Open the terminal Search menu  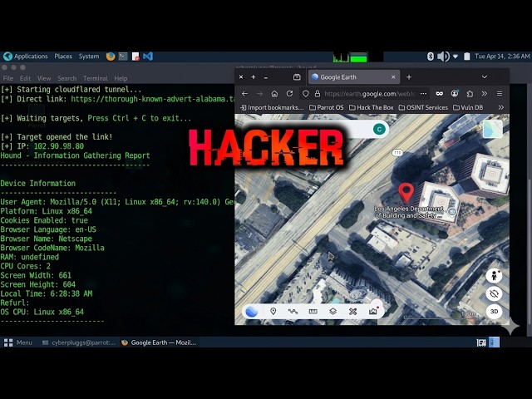pyautogui.click(x=66, y=78)
